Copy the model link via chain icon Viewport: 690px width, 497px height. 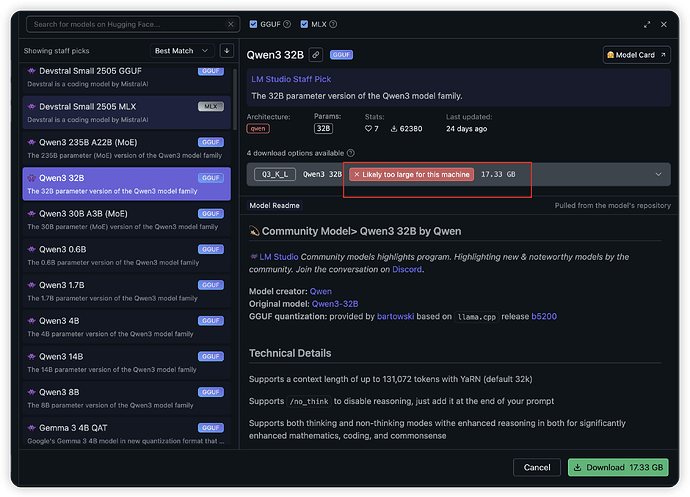coord(316,55)
